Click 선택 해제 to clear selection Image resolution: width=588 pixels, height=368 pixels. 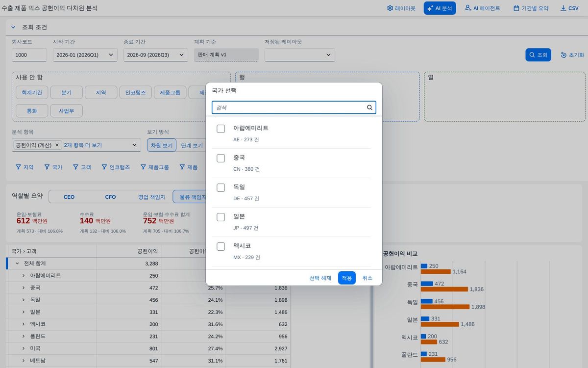pos(320,278)
